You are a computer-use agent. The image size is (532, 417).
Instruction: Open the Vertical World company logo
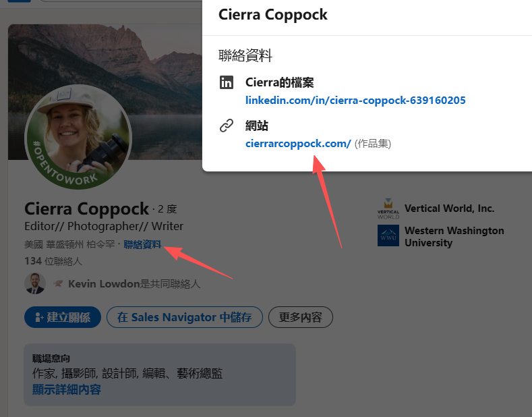click(x=388, y=208)
